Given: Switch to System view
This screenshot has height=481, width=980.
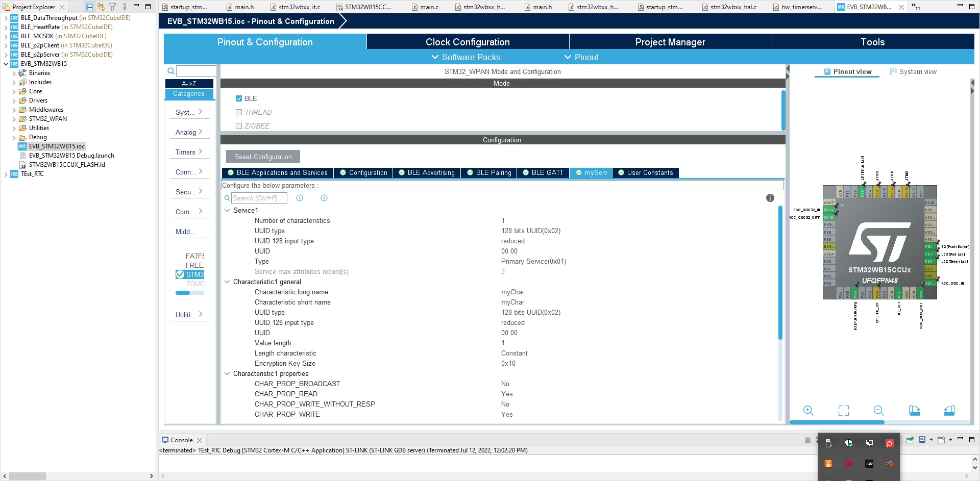Looking at the screenshot, I should 913,71.
